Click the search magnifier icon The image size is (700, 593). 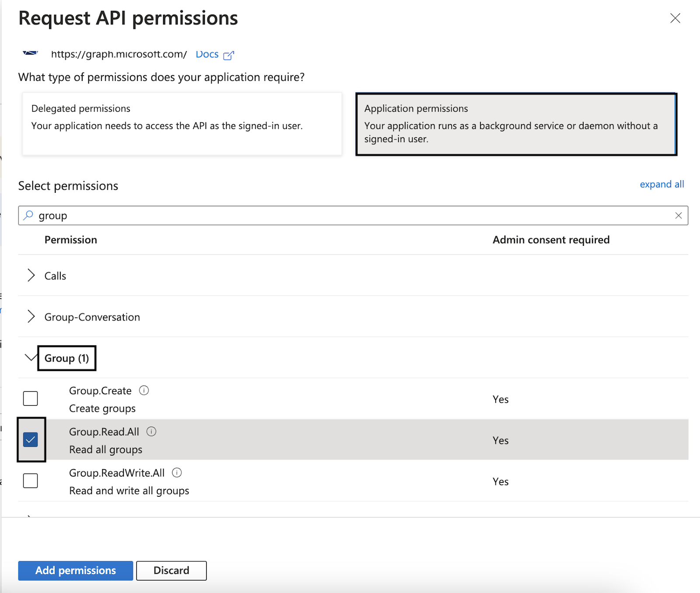[x=28, y=215]
